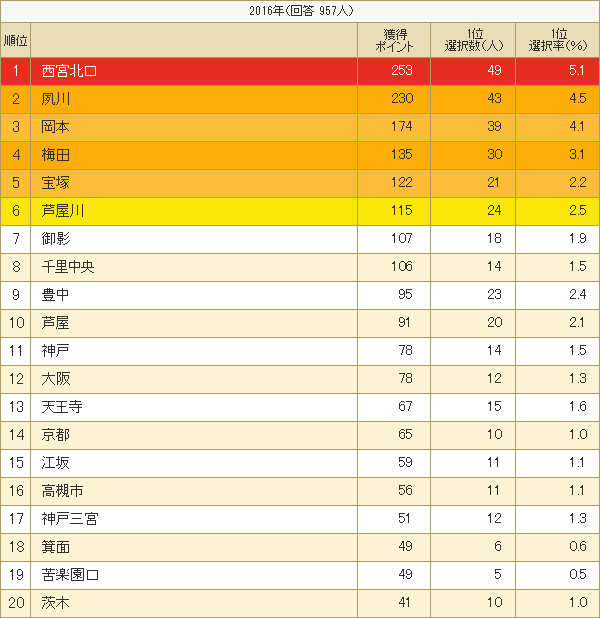Select the 高槻市 station name
This screenshot has width=600, height=618.
(62, 491)
